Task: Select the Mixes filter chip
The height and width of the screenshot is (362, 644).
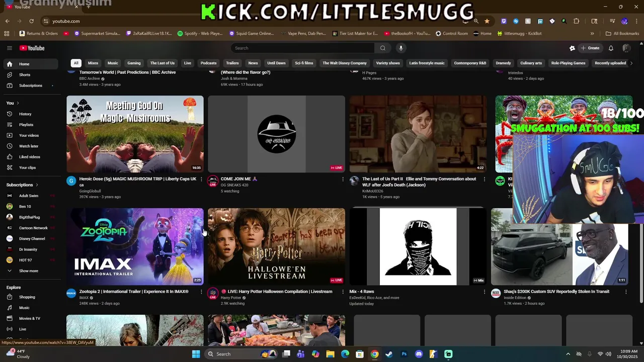Action: 93,63
